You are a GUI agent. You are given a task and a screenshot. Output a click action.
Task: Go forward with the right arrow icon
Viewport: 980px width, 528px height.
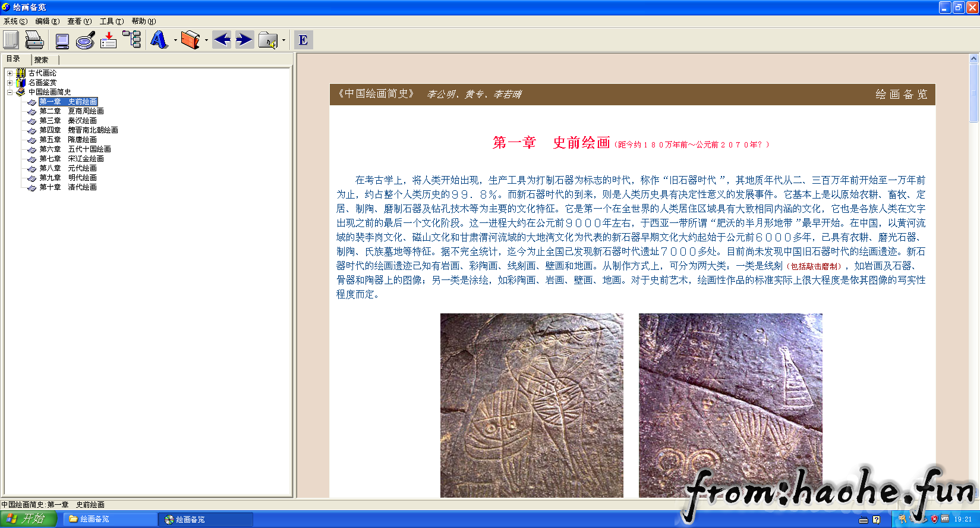tap(244, 40)
